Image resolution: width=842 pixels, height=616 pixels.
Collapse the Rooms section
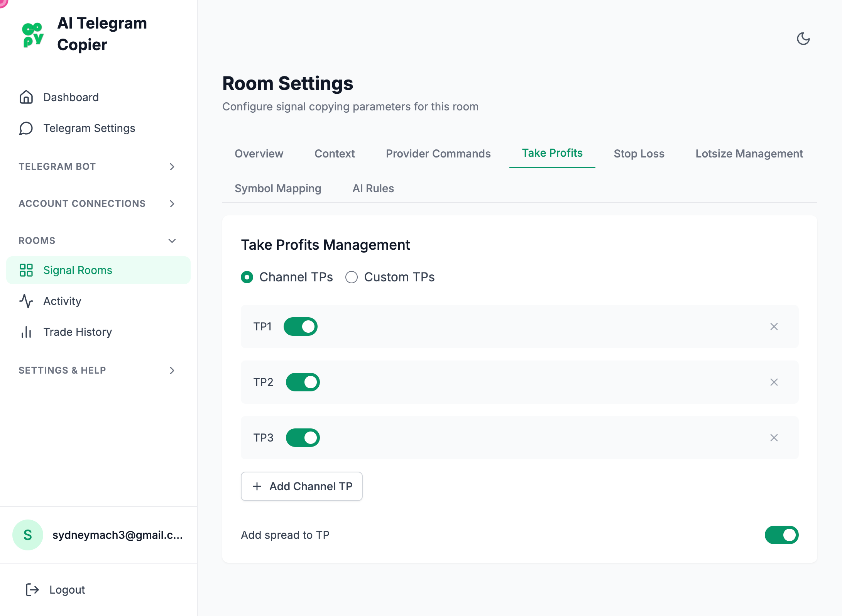[172, 241]
